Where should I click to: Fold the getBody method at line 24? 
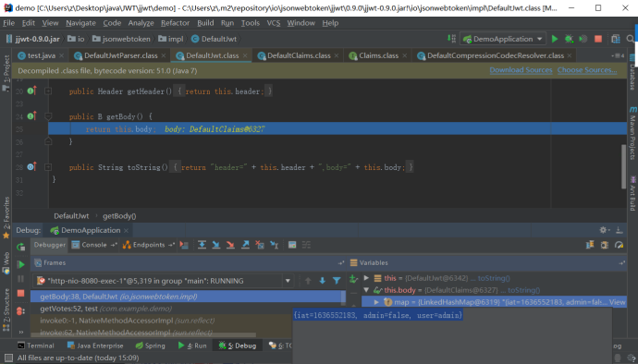click(48, 116)
